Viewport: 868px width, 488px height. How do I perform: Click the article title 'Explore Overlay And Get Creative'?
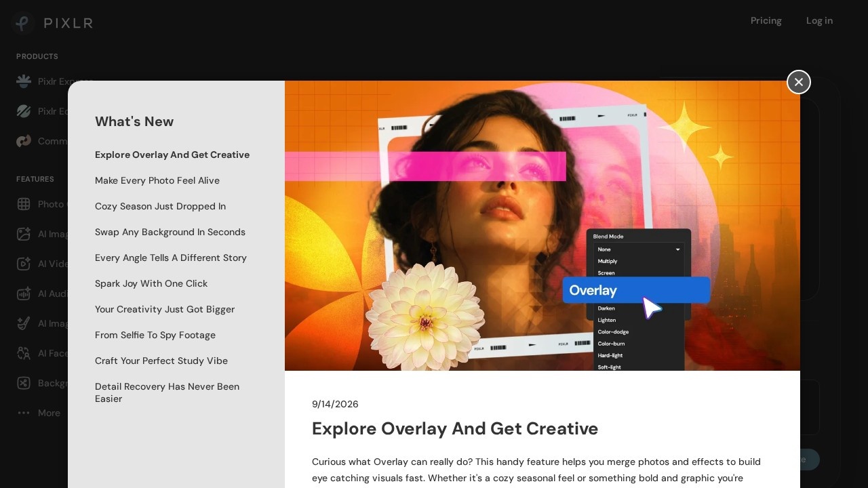click(455, 428)
